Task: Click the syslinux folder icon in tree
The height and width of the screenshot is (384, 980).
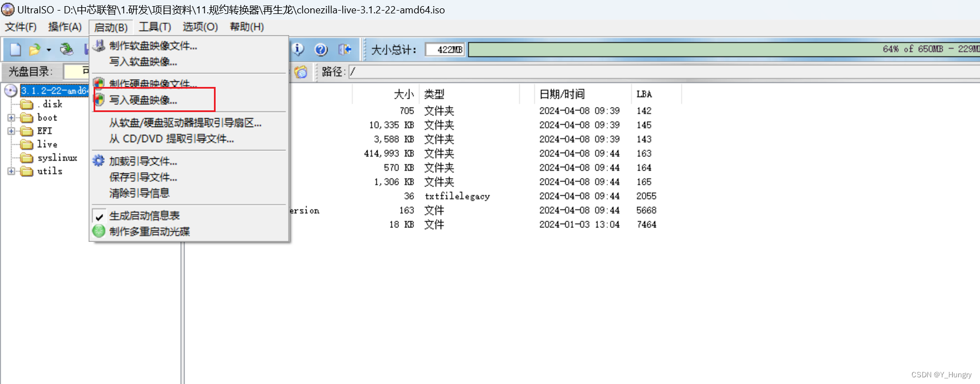Action: point(27,158)
